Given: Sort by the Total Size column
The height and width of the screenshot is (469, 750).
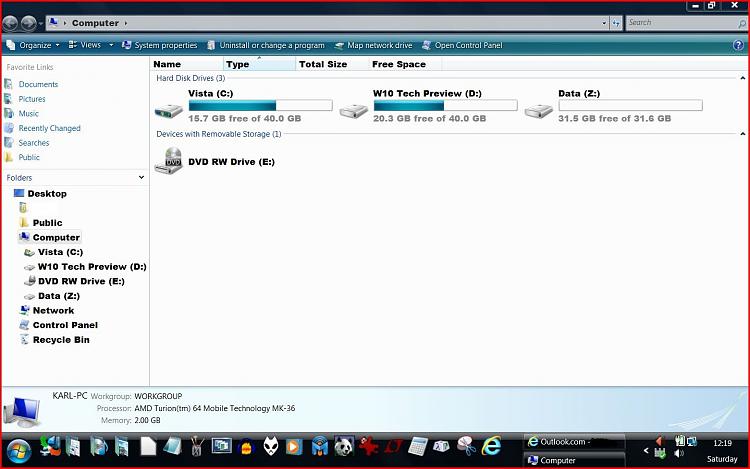Looking at the screenshot, I should click(332, 64).
